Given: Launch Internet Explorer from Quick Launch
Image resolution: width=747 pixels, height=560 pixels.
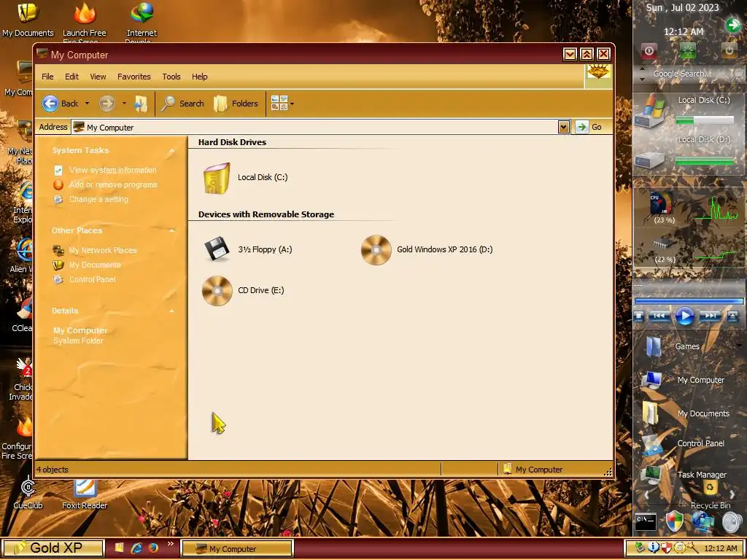Looking at the screenshot, I should point(136,548).
